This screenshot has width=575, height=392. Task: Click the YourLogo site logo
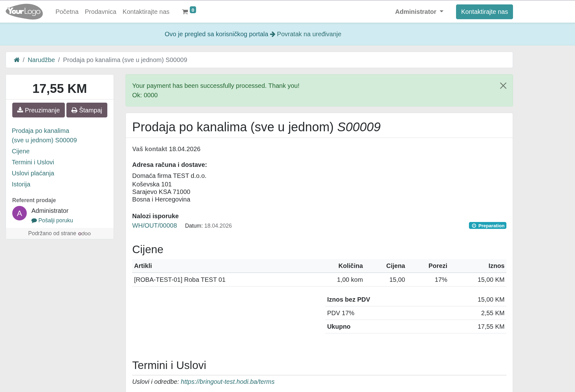click(x=24, y=12)
